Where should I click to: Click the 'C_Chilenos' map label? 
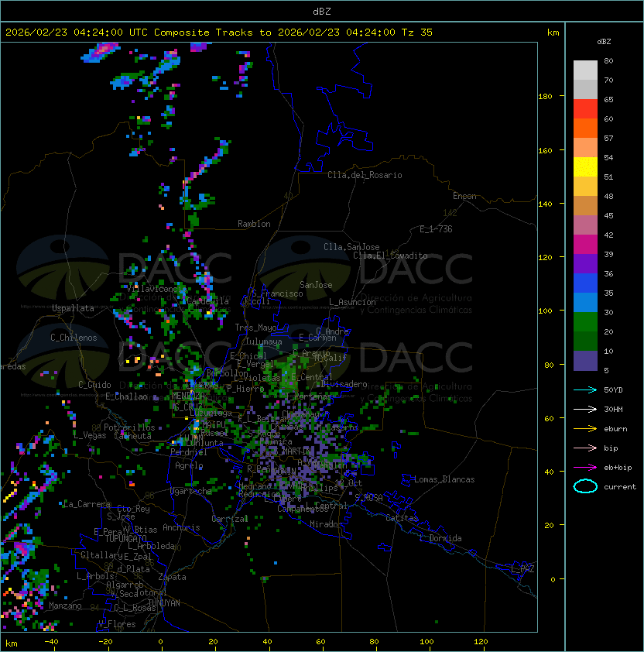pos(74,338)
